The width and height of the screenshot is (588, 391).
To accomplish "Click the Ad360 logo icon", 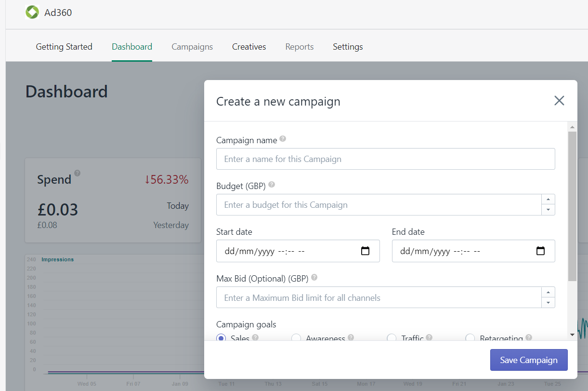I will 32,12.
